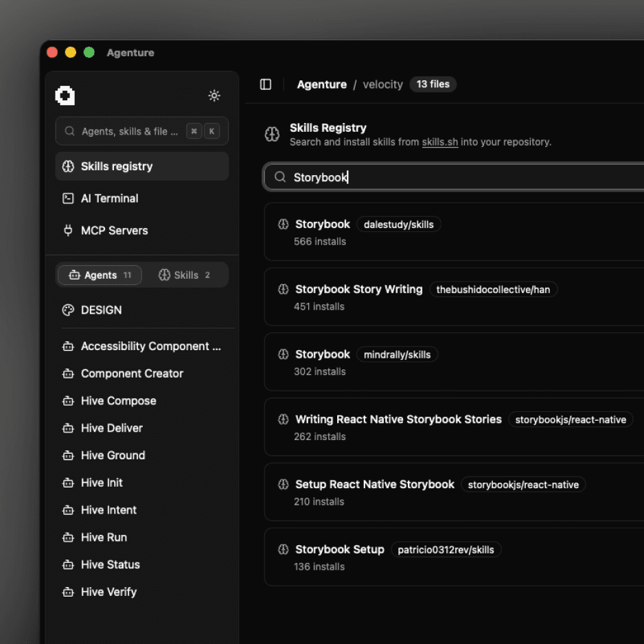This screenshot has height=644, width=644.
Task: Open the skills.sh link
Action: [440, 142]
